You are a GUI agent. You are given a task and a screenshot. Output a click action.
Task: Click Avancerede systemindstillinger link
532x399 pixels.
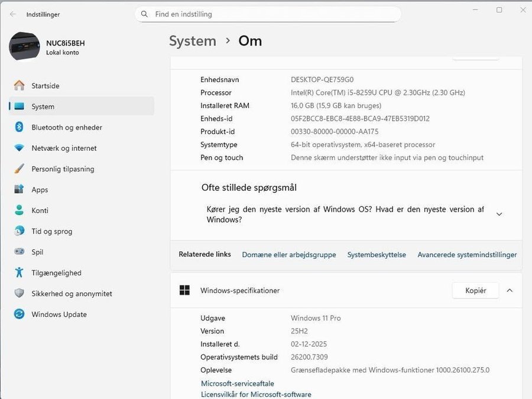tap(467, 255)
